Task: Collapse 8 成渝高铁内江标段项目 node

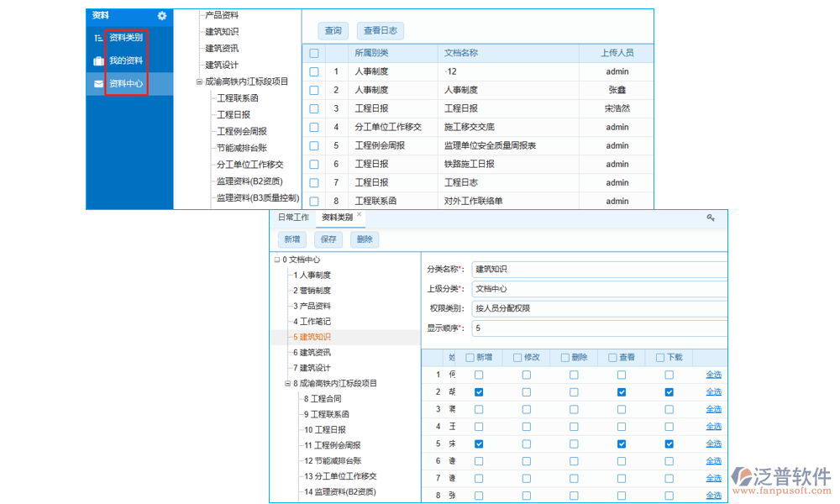Action: click(x=287, y=384)
